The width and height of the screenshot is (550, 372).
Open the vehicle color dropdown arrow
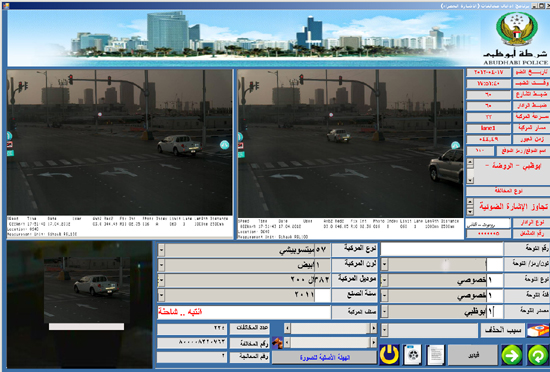pyautogui.click(x=161, y=265)
